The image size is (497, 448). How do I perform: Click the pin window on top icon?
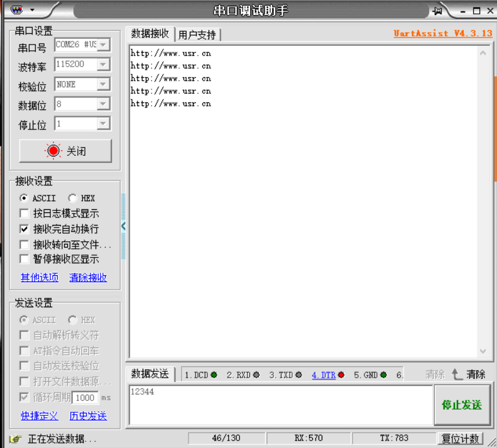[437, 11]
